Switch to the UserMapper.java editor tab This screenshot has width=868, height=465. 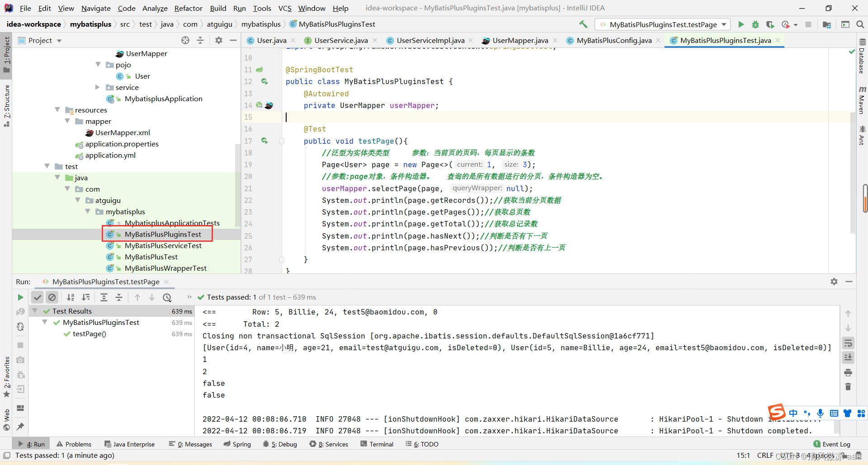pos(520,41)
